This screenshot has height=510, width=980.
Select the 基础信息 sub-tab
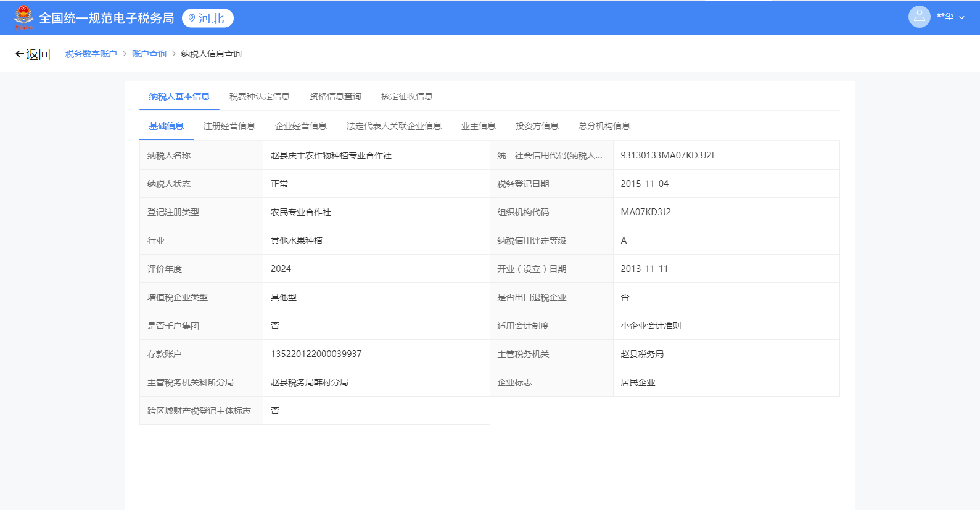[x=166, y=126]
